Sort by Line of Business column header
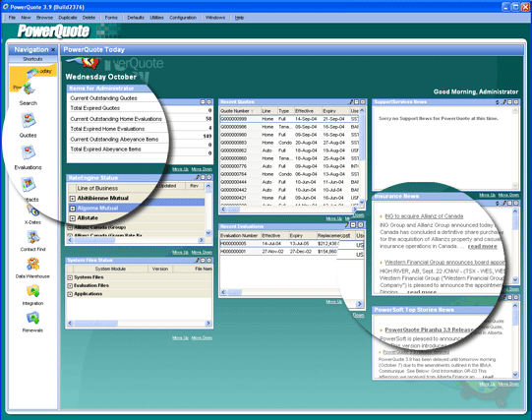The image size is (532, 420). [x=97, y=188]
